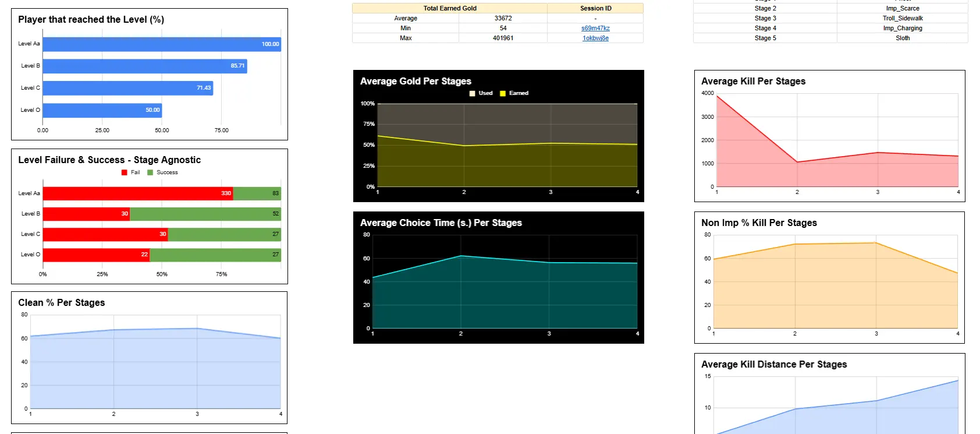Select the Session ID header cell
Screen dimensions: 980x434
[x=595, y=8]
